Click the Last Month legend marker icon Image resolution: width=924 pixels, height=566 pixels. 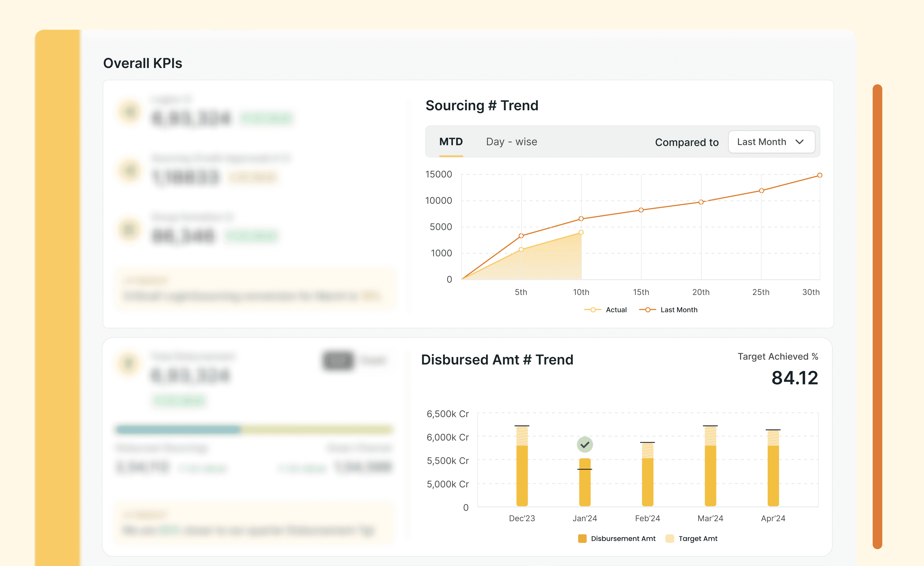pyautogui.click(x=648, y=310)
